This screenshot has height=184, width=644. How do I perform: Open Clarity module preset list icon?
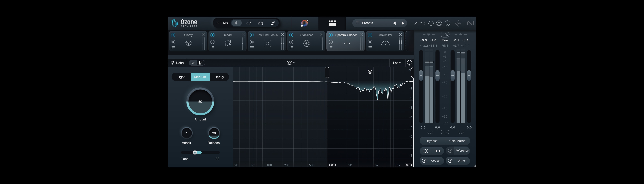point(173,47)
